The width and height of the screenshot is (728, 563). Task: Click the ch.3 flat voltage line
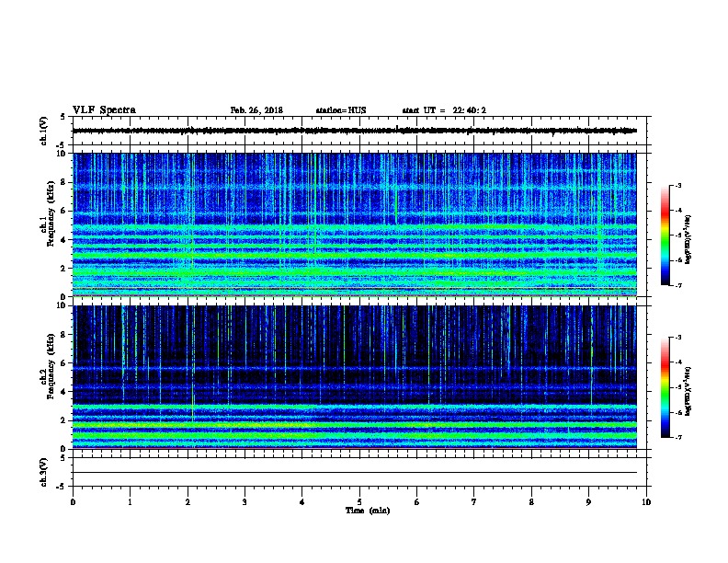[355, 473]
